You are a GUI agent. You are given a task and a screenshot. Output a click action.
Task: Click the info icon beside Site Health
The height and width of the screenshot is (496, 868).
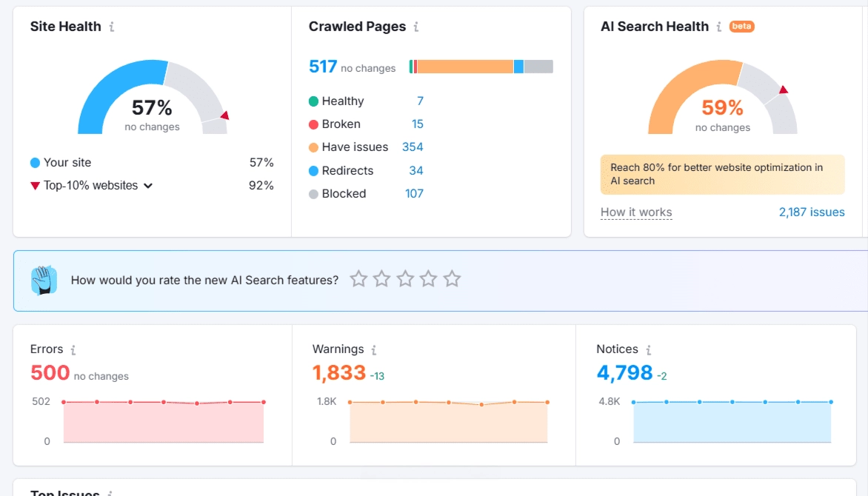[x=112, y=27]
